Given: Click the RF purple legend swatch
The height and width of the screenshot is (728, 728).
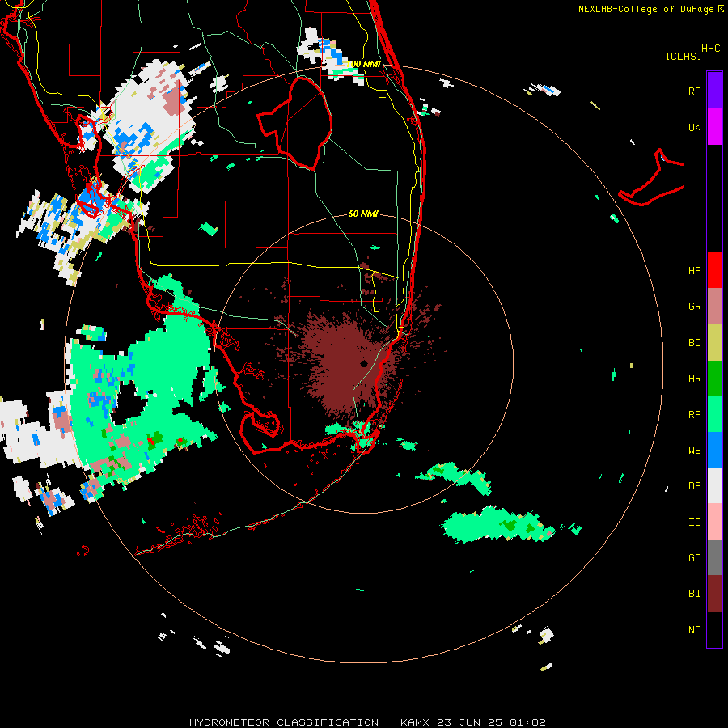Looking at the screenshot, I should (714, 91).
